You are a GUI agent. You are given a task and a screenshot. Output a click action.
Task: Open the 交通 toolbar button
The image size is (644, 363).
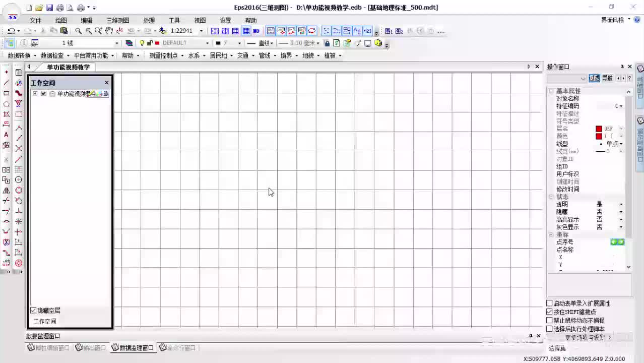click(x=245, y=55)
